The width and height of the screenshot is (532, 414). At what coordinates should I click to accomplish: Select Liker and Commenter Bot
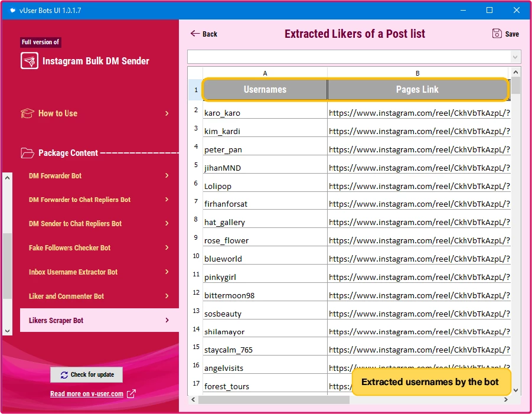66,296
